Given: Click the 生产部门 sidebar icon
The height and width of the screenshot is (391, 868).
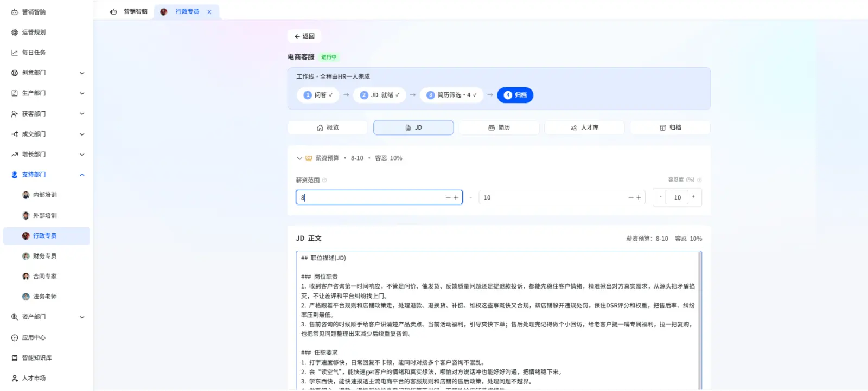Looking at the screenshot, I should (15, 93).
